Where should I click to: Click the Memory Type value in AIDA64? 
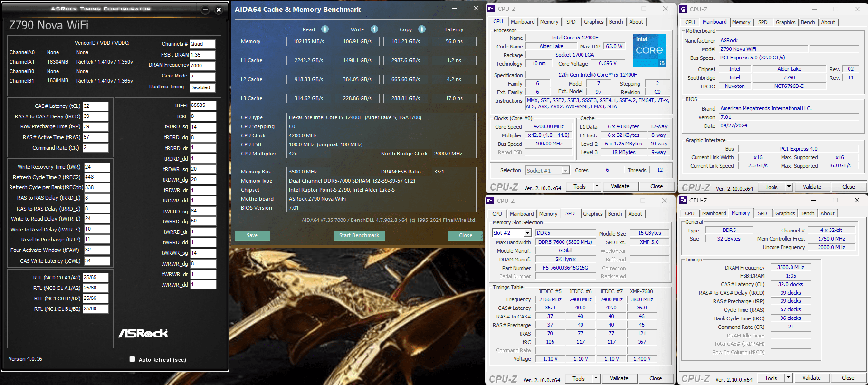click(382, 181)
